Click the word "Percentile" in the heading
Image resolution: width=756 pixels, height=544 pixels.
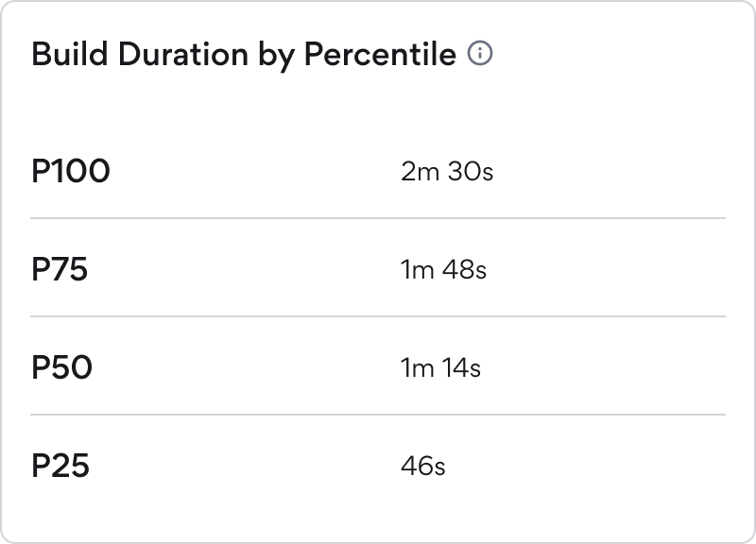380,56
